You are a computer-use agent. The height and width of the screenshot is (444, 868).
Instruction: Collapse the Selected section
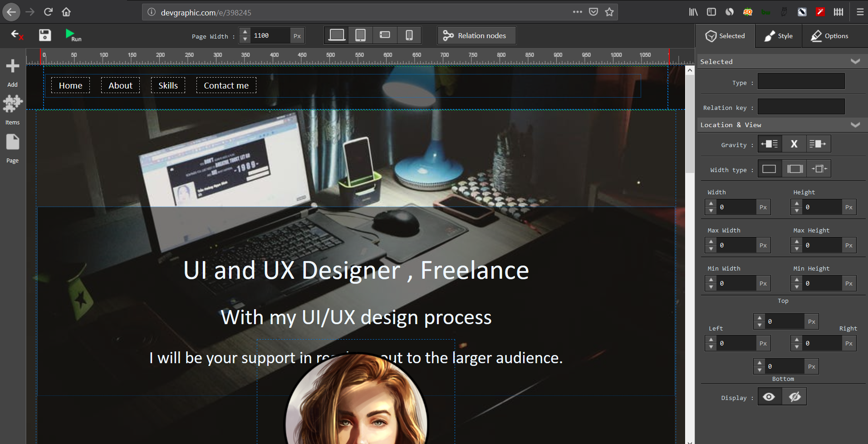click(856, 61)
